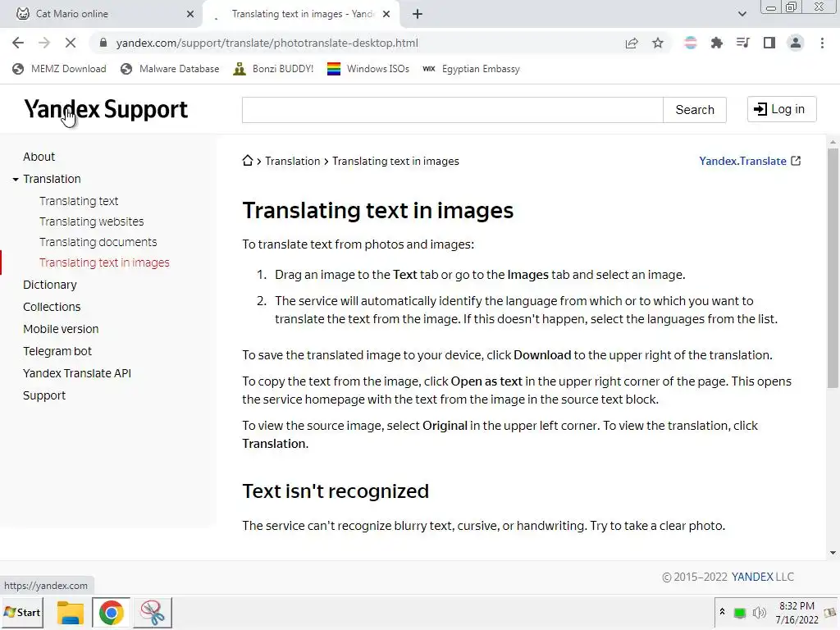
Task: Select Translating text in images sidebar item
Action: (104, 262)
